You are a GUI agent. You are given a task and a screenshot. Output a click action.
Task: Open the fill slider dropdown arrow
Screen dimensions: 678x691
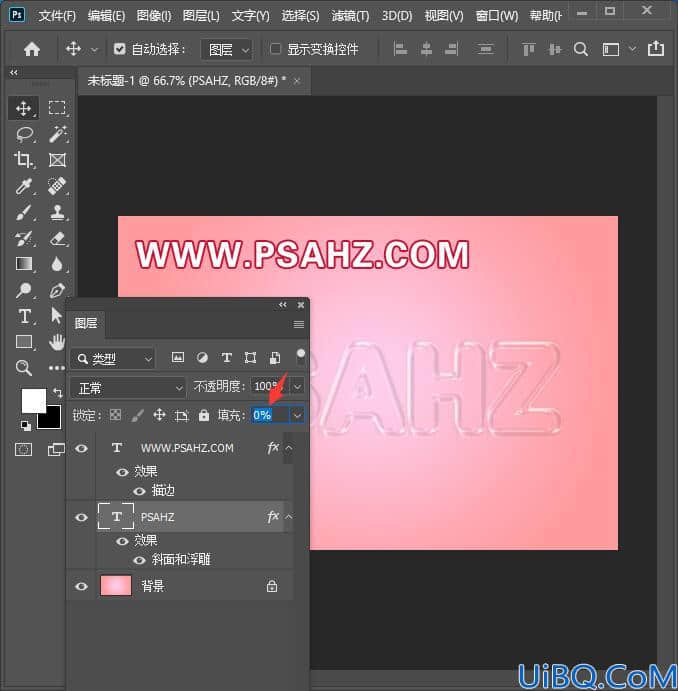[x=297, y=415]
